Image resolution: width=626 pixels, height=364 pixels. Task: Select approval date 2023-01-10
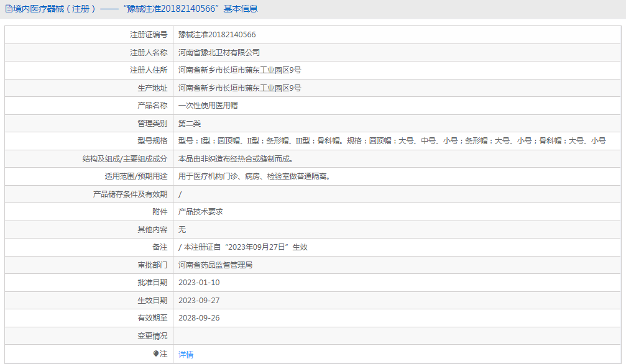tap(199, 283)
